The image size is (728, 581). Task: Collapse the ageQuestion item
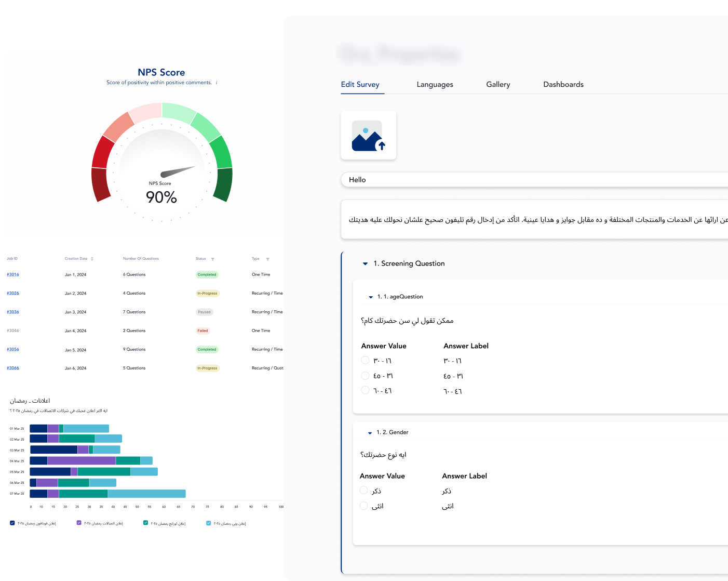371,297
